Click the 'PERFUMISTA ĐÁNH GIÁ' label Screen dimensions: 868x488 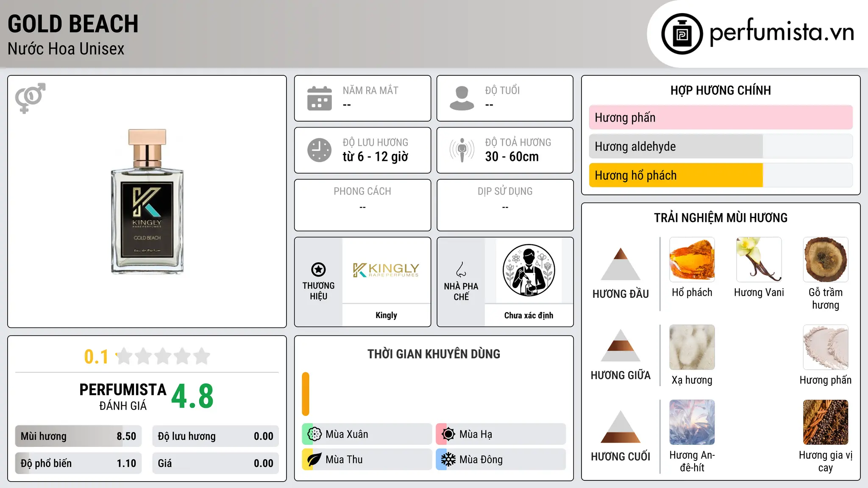click(x=123, y=396)
